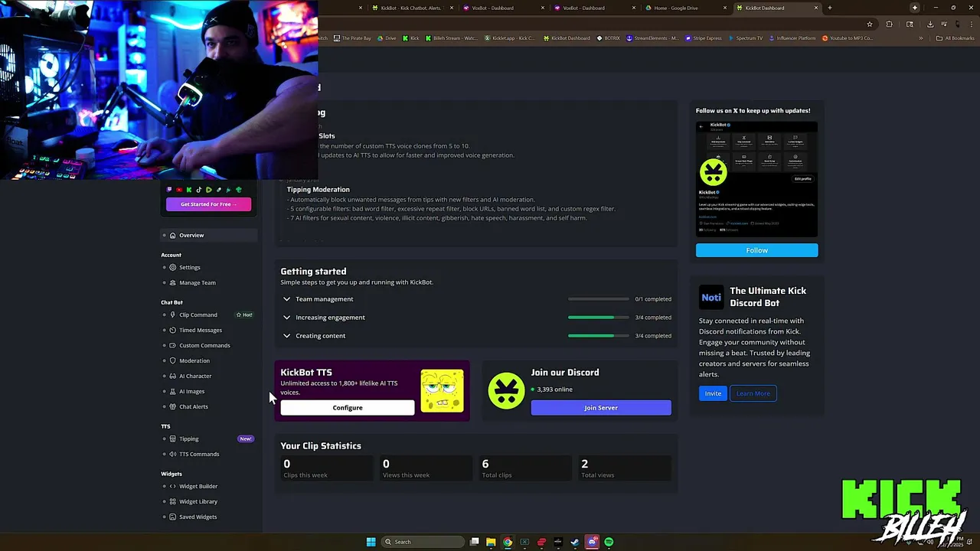Click the Hot! badge beside Clip Command
980x551 pixels.
click(244, 315)
